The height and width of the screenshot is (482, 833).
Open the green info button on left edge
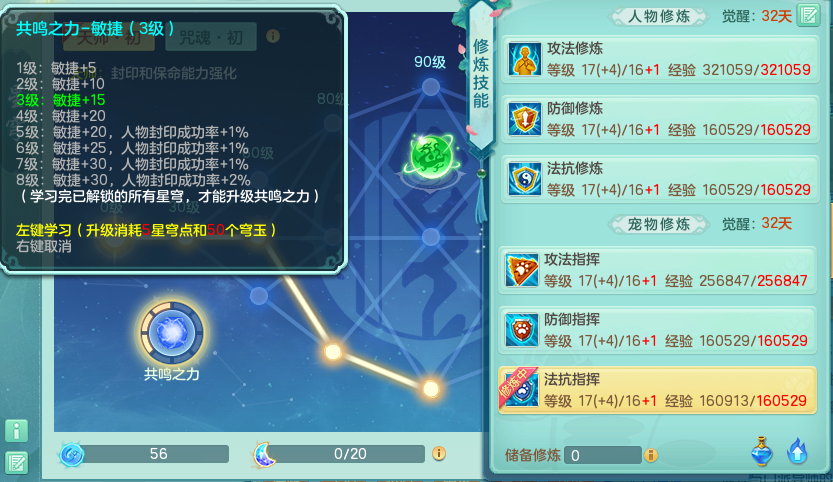(x=16, y=430)
